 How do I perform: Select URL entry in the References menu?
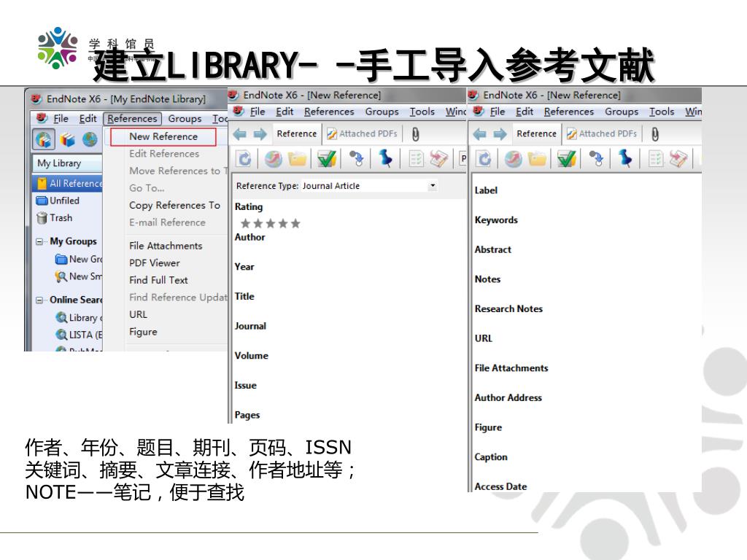pos(138,314)
